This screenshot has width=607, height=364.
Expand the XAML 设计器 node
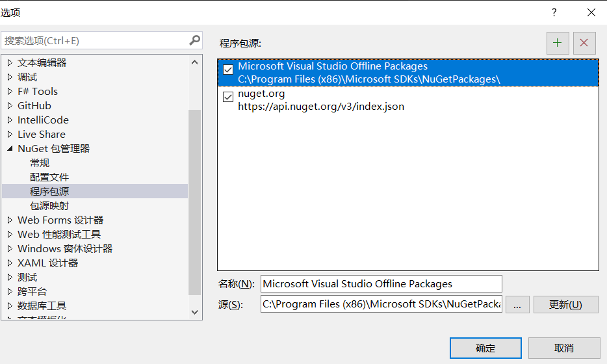10,263
